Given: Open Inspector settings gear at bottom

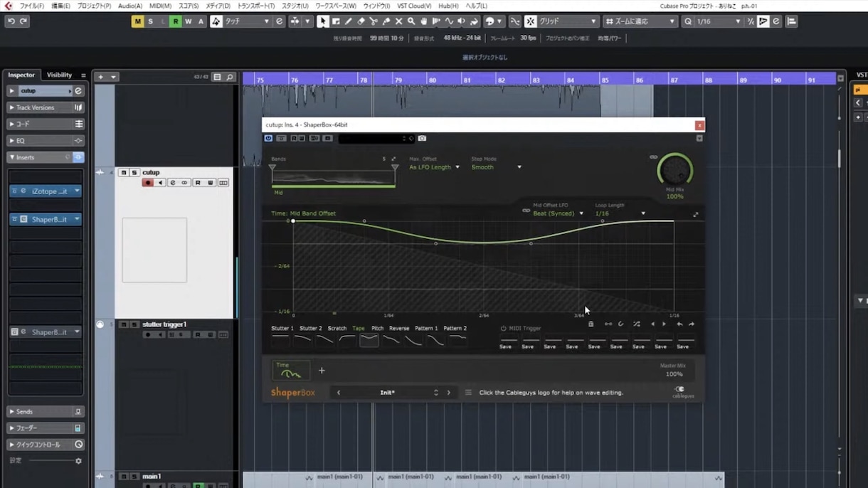Looking at the screenshot, I should [x=78, y=461].
